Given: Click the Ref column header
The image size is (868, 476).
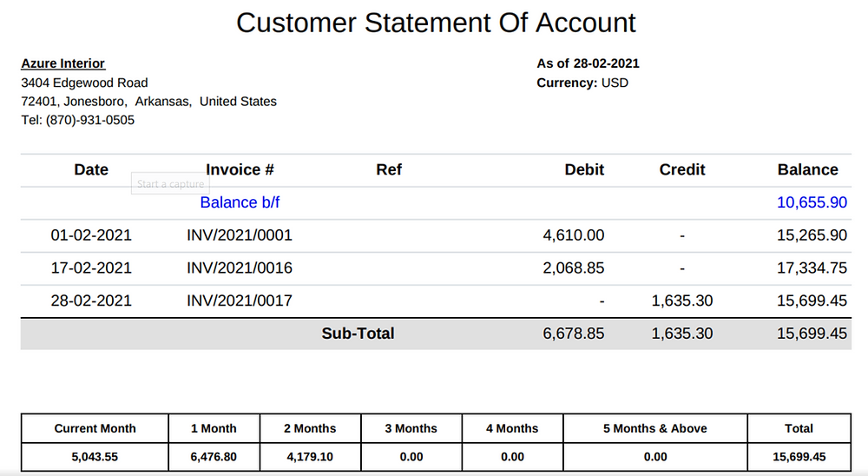Looking at the screenshot, I should [389, 170].
